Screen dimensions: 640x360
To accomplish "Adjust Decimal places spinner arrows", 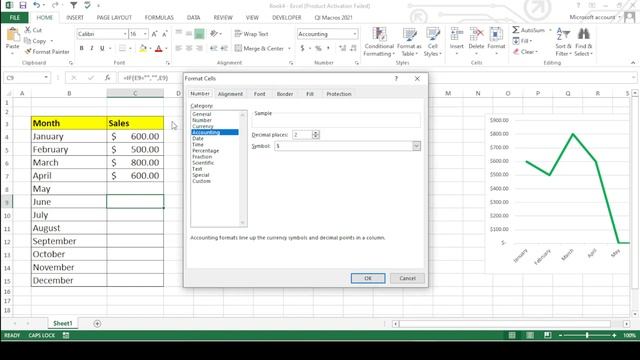I will pos(316,134).
